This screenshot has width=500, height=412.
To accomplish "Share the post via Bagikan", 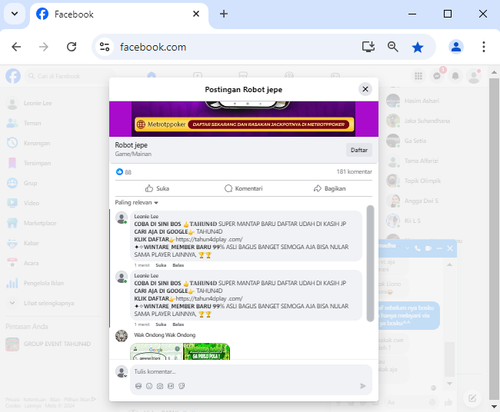I will [330, 189].
